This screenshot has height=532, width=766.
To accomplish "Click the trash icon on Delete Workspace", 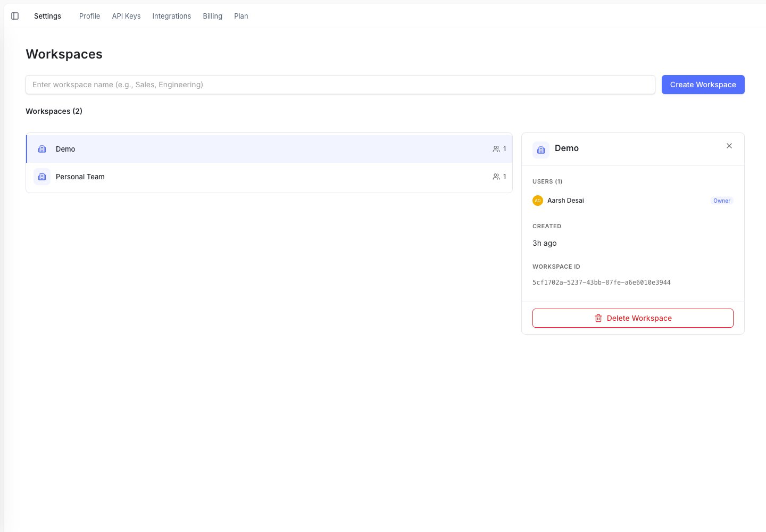I will (598, 318).
